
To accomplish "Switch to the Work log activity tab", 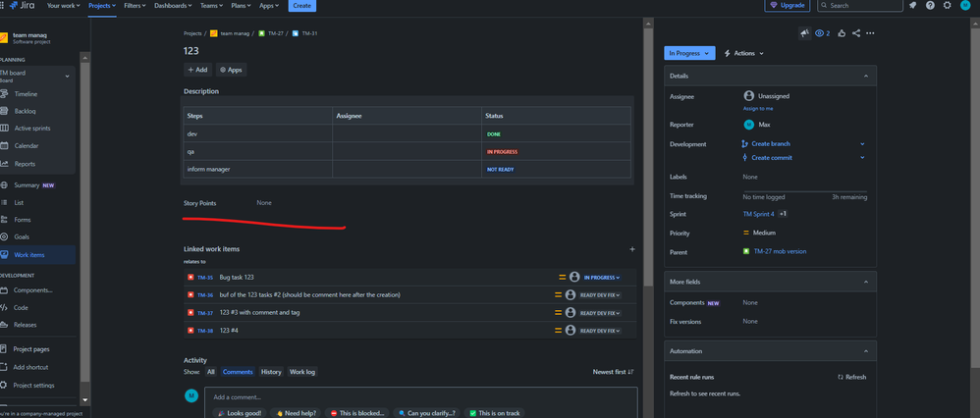I will click(302, 372).
